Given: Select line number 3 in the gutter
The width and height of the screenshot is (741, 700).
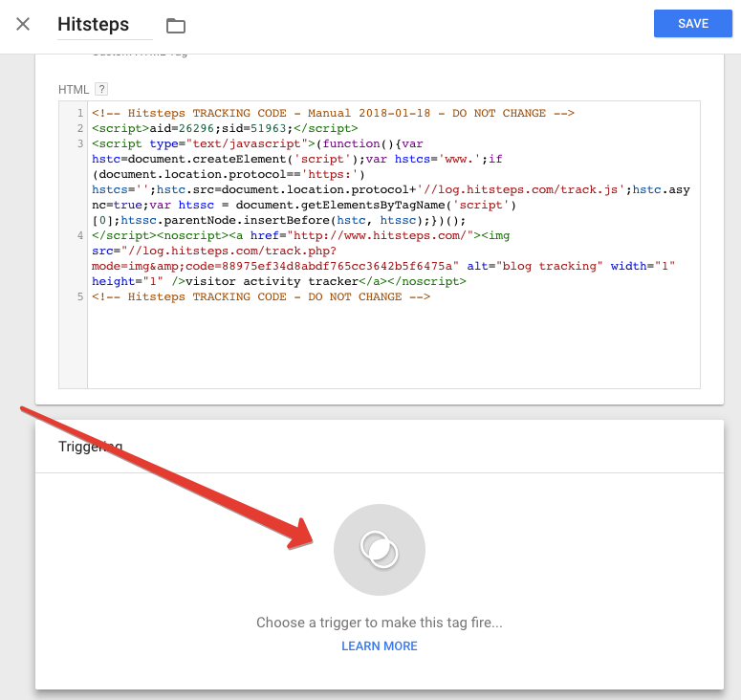Looking at the screenshot, I should [x=80, y=143].
